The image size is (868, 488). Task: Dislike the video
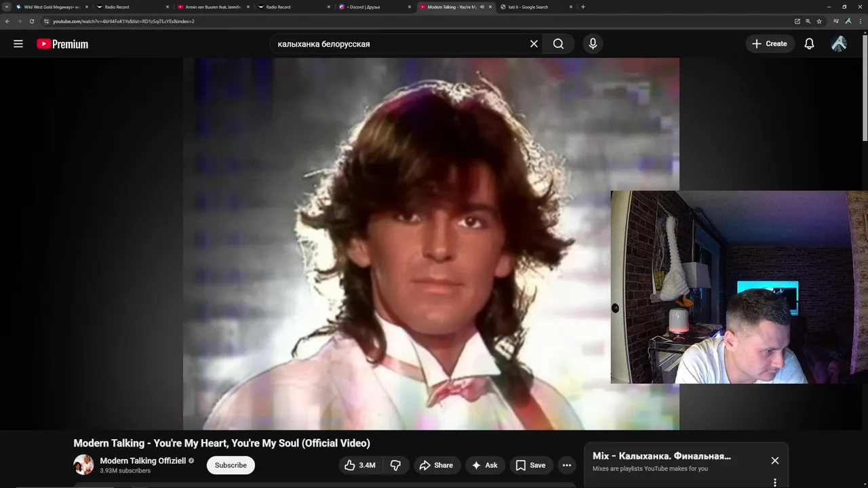click(x=395, y=465)
